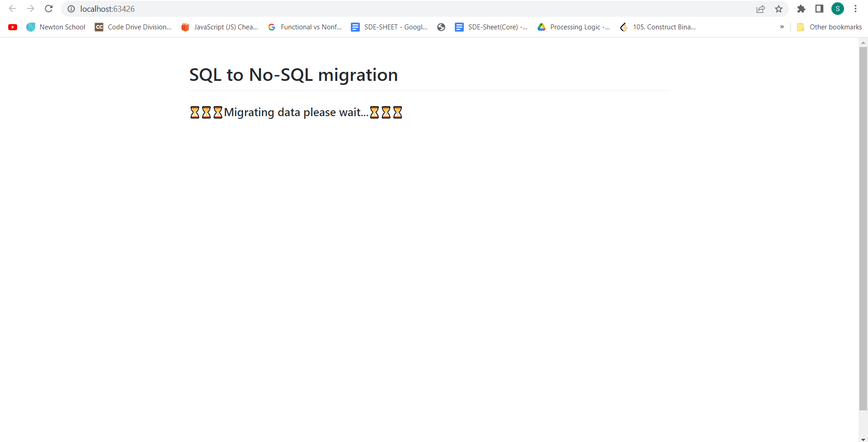Open the Newton School bookmark
Screen dimensions: 868x442
tap(55, 27)
